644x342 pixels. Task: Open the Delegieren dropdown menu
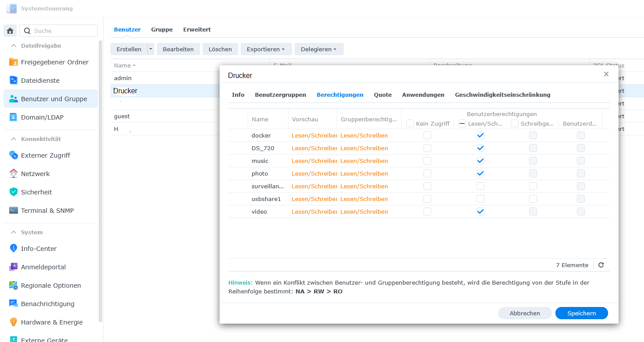[x=319, y=49]
